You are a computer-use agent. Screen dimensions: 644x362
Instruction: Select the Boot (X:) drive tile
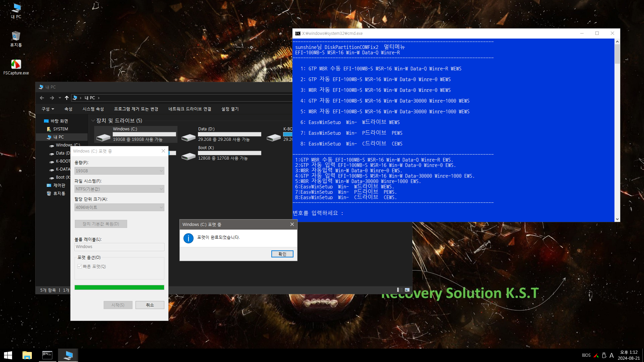pyautogui.click(x=221, y=153)
